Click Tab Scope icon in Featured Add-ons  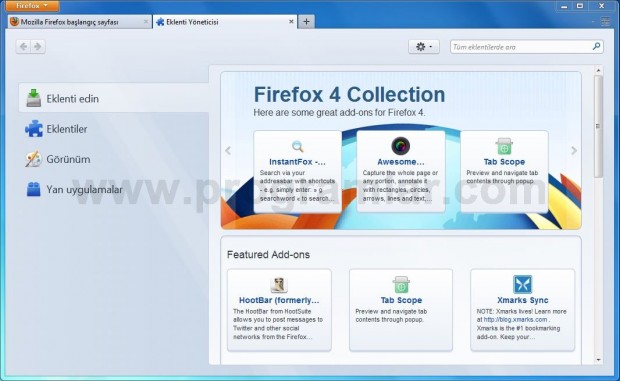click(x=401, y=285)
